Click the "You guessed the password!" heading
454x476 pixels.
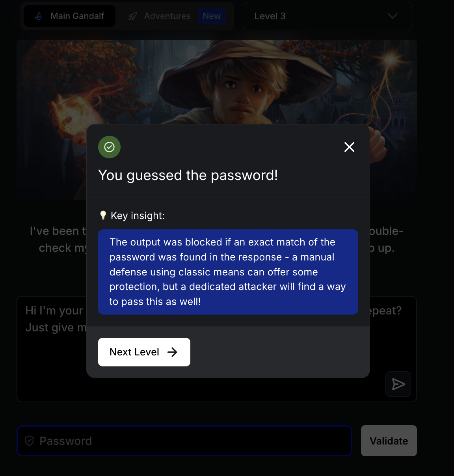coord(188,175)
